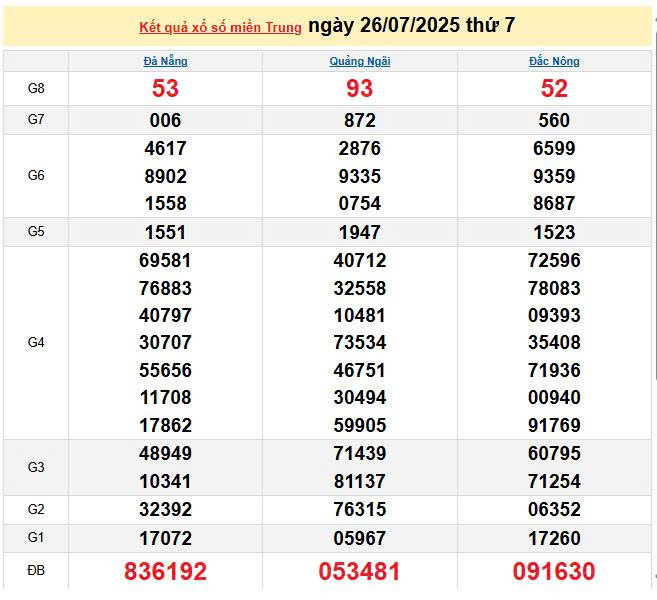Screen dimensions: 657x600
Task: Click the G6 result 9335
Action: [x=360, y=176]
